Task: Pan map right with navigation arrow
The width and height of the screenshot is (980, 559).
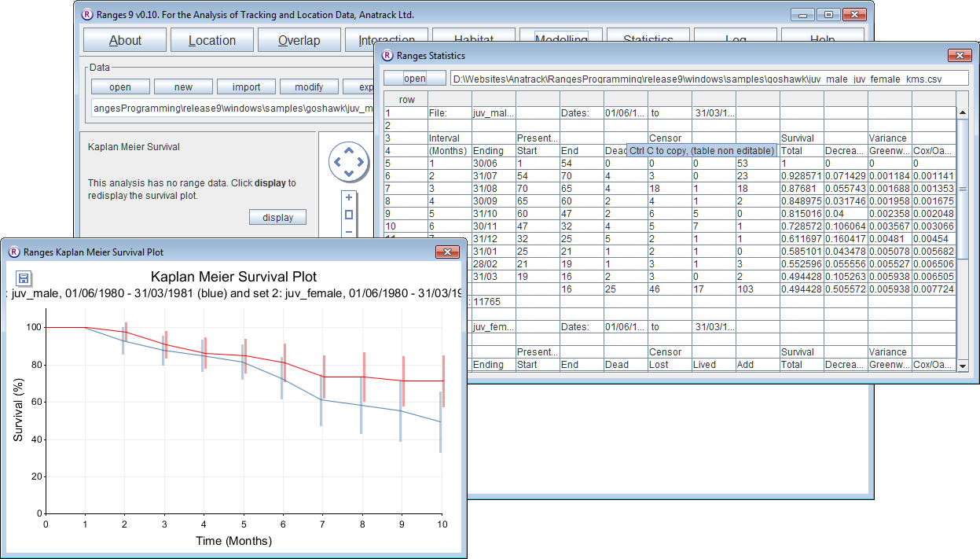Action: (360, 163)
